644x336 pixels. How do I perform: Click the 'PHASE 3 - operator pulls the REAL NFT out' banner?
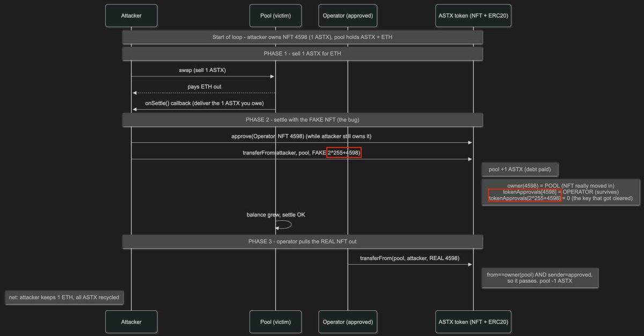pyautogui.click(x=303, y=242)
